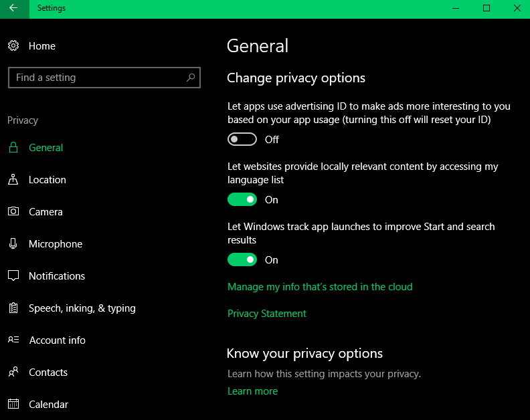Click the Notifications speech bubble icon
The width and height of the screenshot is (530, 420).
click(13, 276)
